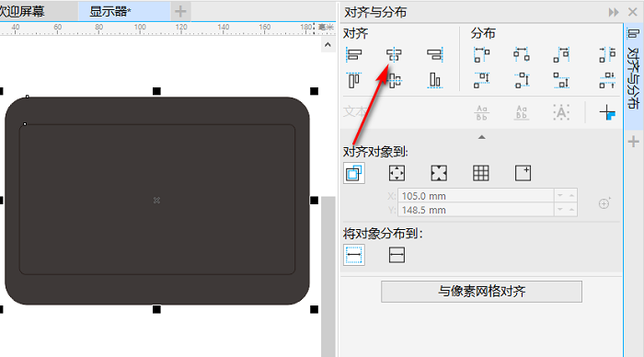644x357 pixels.
Task: Switch to 欢迎屏幕 tab
Action: click(23, 12)
